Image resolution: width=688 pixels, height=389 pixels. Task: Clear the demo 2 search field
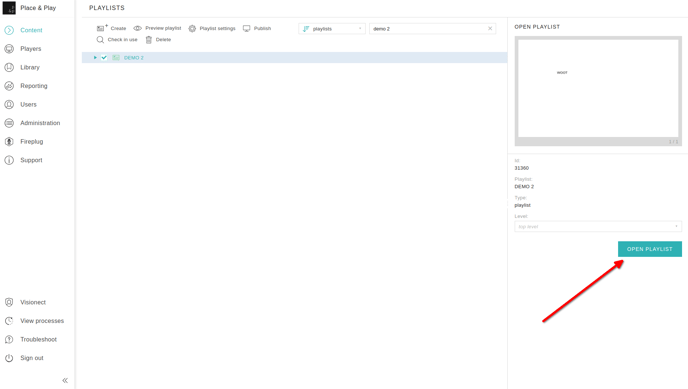490,29
